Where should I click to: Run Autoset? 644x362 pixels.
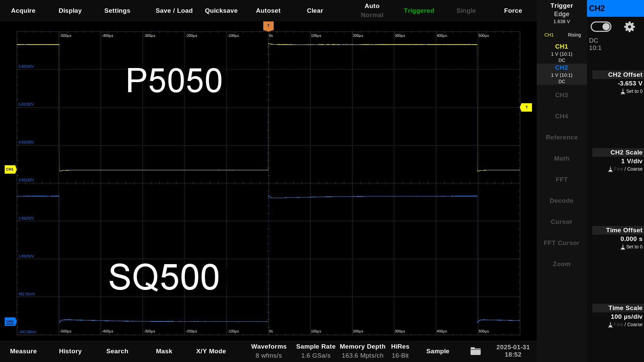268,11
